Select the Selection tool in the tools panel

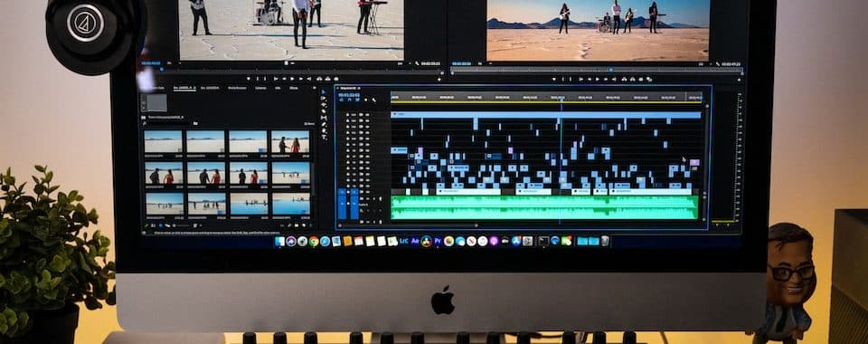click(324, 92)
